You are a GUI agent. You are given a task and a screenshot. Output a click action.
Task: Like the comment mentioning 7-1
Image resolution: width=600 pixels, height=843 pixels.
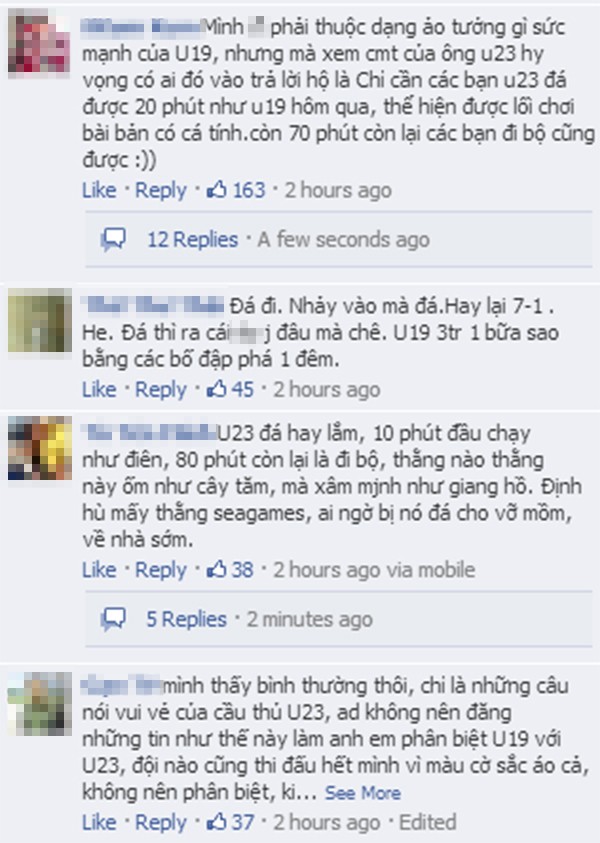point(99,389)
